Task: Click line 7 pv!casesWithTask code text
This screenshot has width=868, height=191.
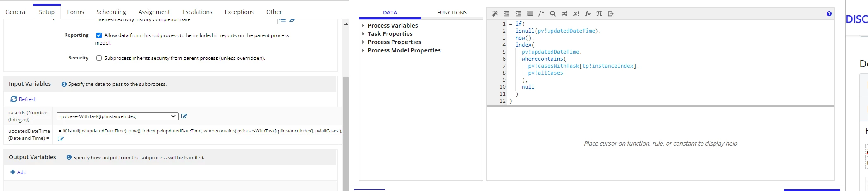Action: click(x=583, y=66)
